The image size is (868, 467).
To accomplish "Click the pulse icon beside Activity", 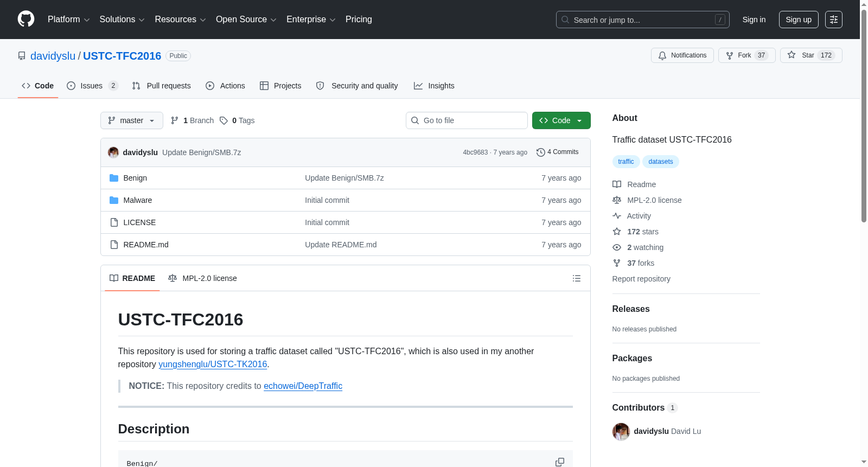I will coord(617,216).
